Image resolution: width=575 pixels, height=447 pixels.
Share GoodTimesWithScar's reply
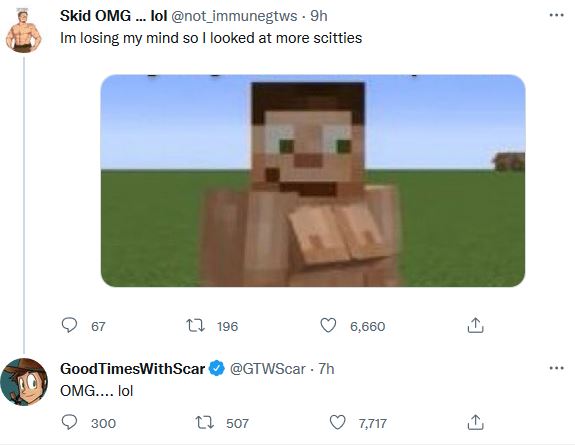(476, 422)
